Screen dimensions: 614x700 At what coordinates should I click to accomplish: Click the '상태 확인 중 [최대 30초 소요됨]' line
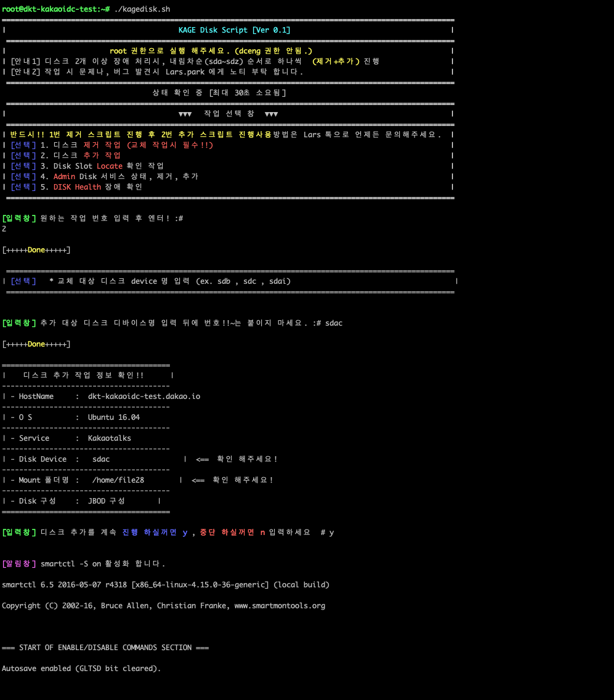click(x=219, y=93)
